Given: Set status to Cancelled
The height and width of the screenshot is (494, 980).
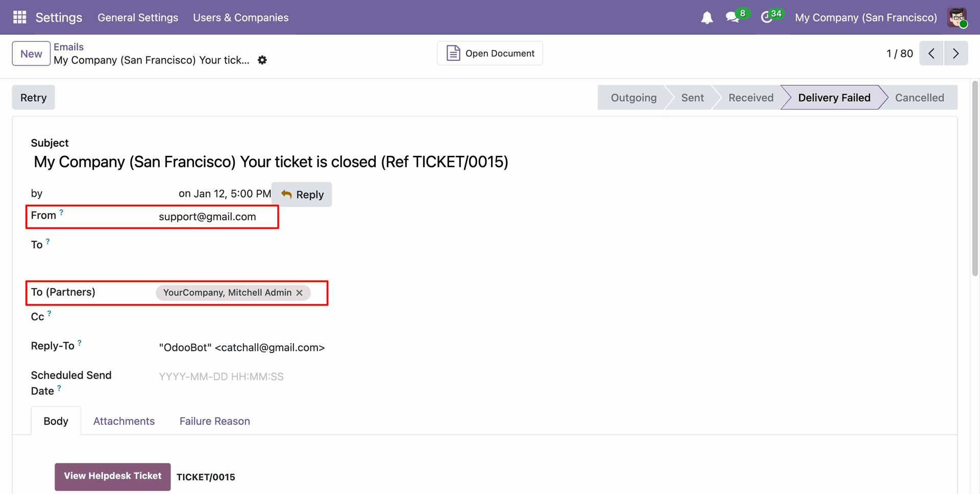Looking at the screenshot, I should coord(919,98).
